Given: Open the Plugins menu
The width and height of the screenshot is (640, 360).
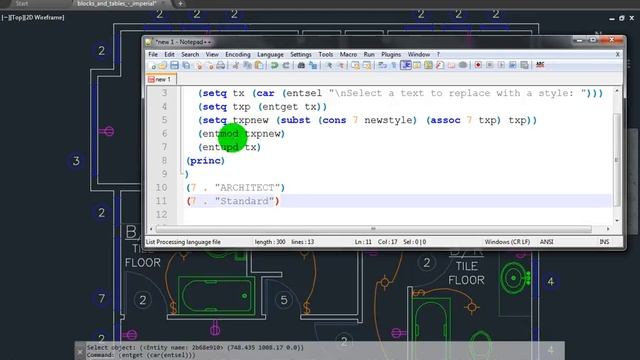Looking at the screenshot, I should coord(391,54).
